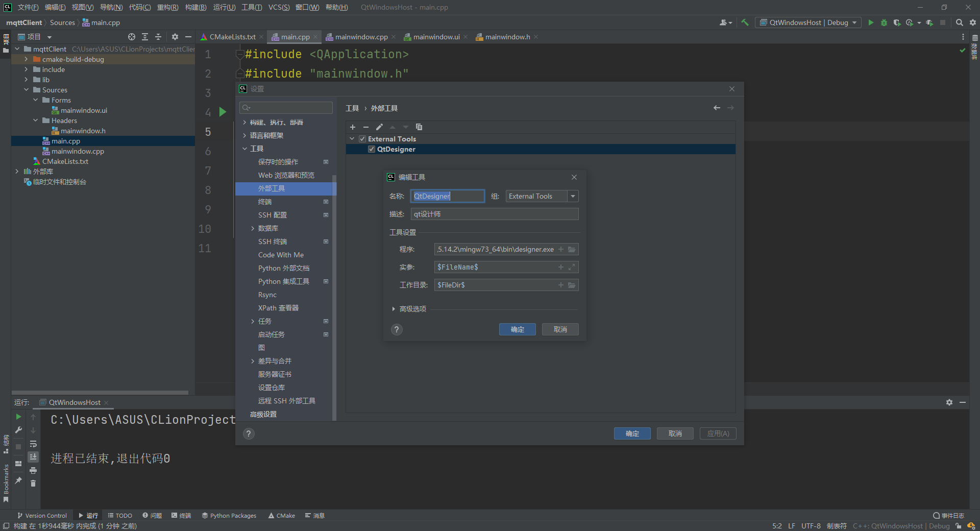Expand the cmake-build-debug folder

coord(26,59)
